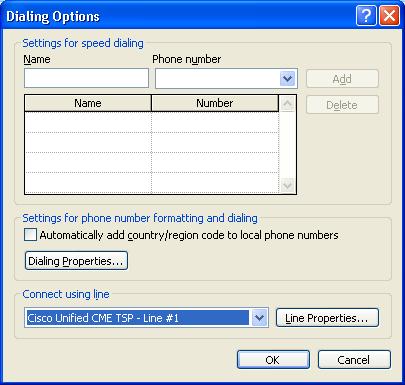
Task: Click the Delete speed dial button
Action: coord(342,105)
